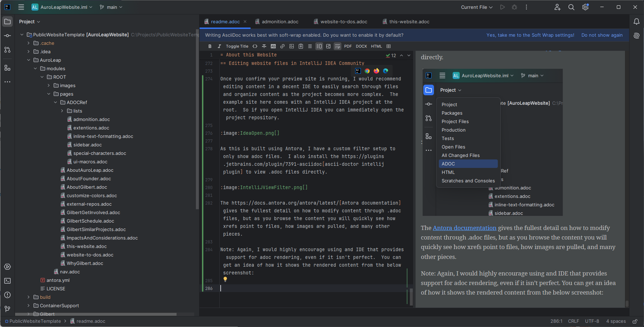Insert an image via the image toolbar icon
The height and width of the screenshot is (327, 644).
tap(292, 46)
